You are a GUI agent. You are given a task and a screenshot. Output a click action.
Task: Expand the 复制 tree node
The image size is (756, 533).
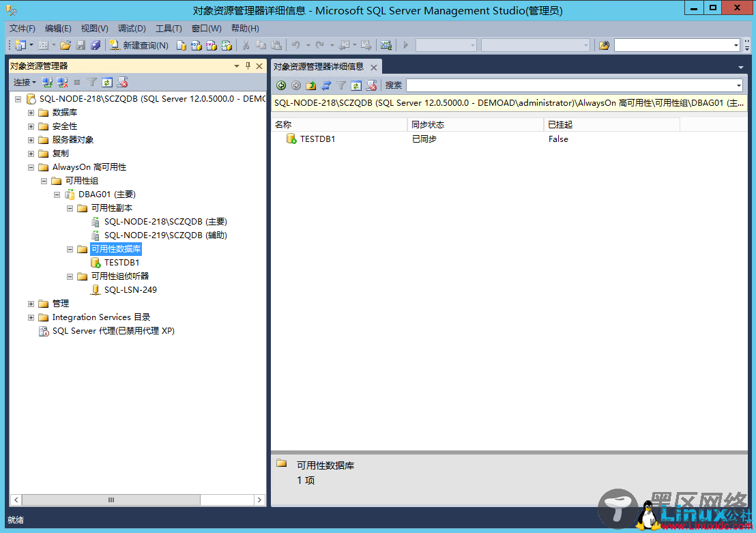point(31,154)
